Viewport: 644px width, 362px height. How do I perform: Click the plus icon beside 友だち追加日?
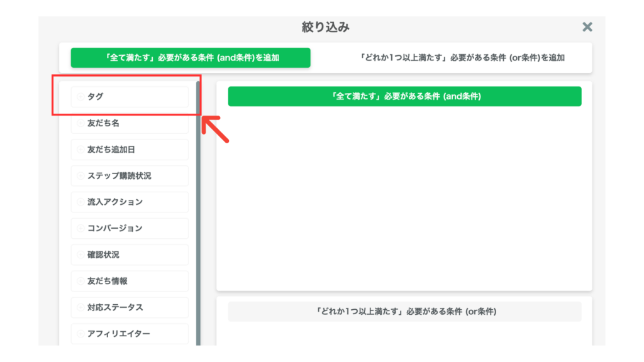click(x=80, y=150)
